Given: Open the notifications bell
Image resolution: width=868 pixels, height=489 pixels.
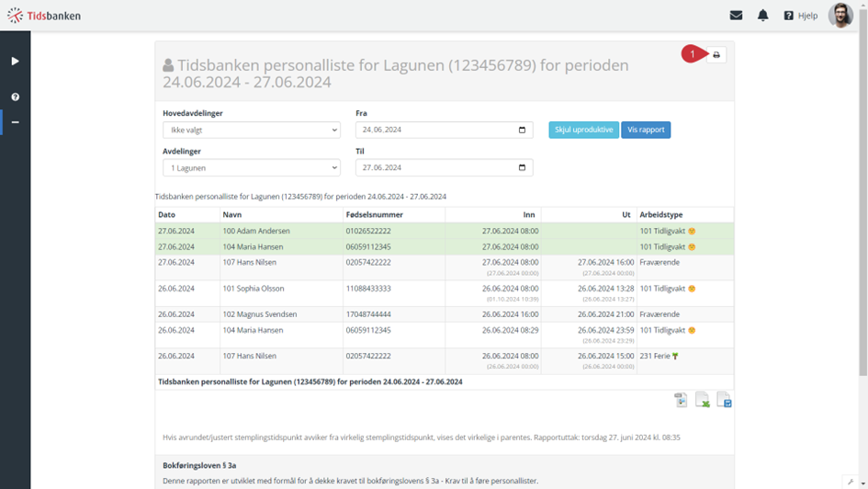Looking at the screenshot, I should tap(762, 16).
